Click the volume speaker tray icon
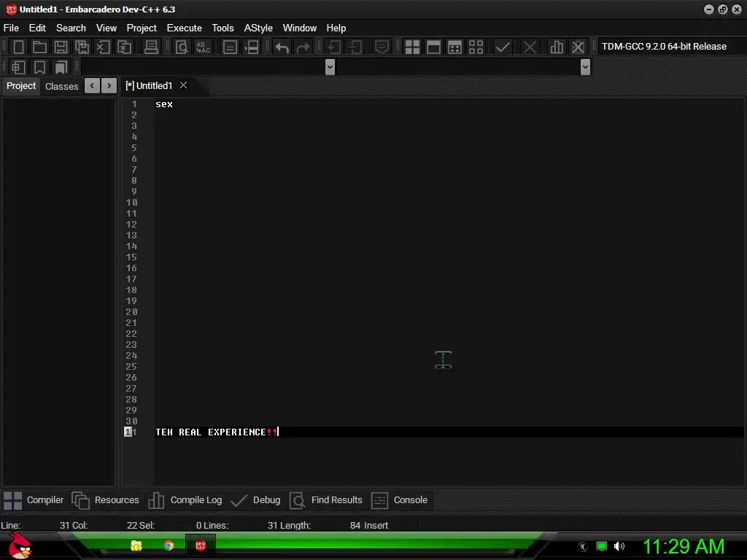747x560 pixels. pyautogui.click(x=619, y=546)
